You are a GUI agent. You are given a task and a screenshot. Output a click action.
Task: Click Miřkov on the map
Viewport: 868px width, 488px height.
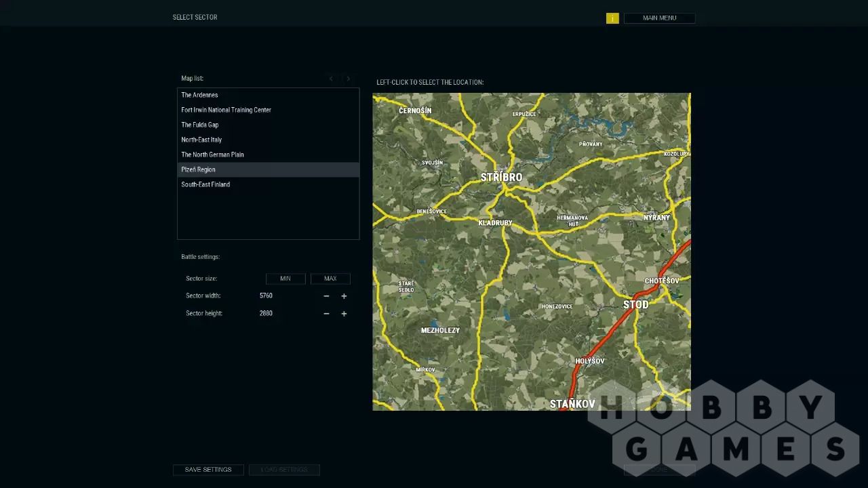tap(425, 369)
